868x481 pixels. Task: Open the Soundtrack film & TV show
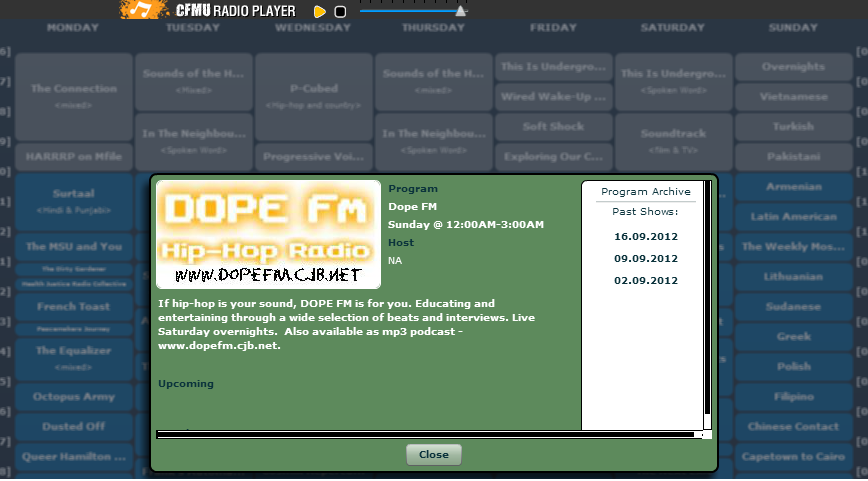674,141
